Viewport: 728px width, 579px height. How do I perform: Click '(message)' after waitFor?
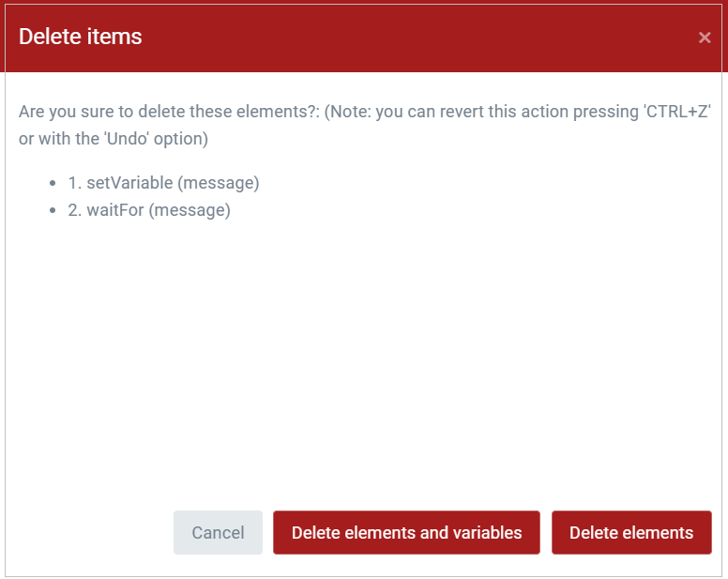pyautogui.click(x=189, y=210)
